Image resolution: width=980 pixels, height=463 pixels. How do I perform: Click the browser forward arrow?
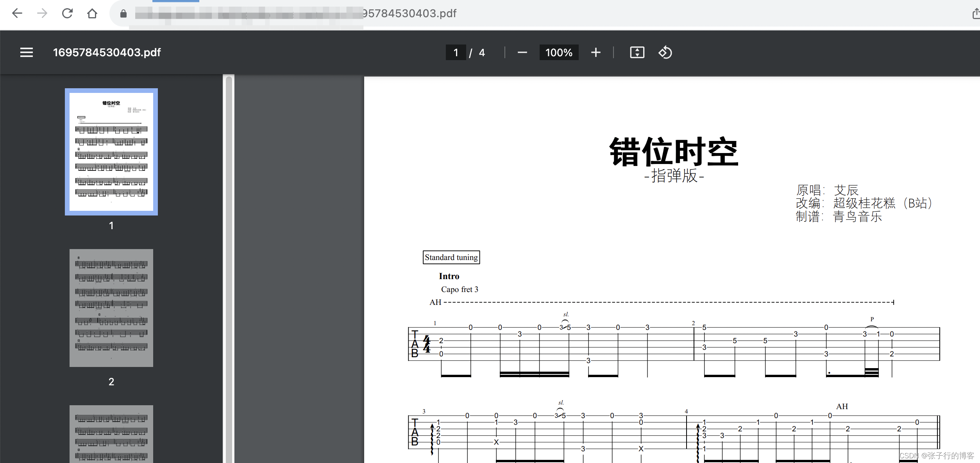(42, 14)
